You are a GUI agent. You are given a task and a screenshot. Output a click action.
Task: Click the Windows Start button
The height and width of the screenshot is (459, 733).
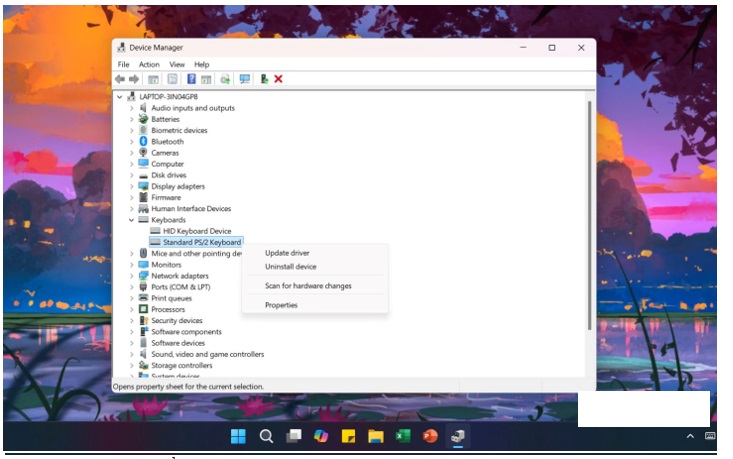point(238,436)
